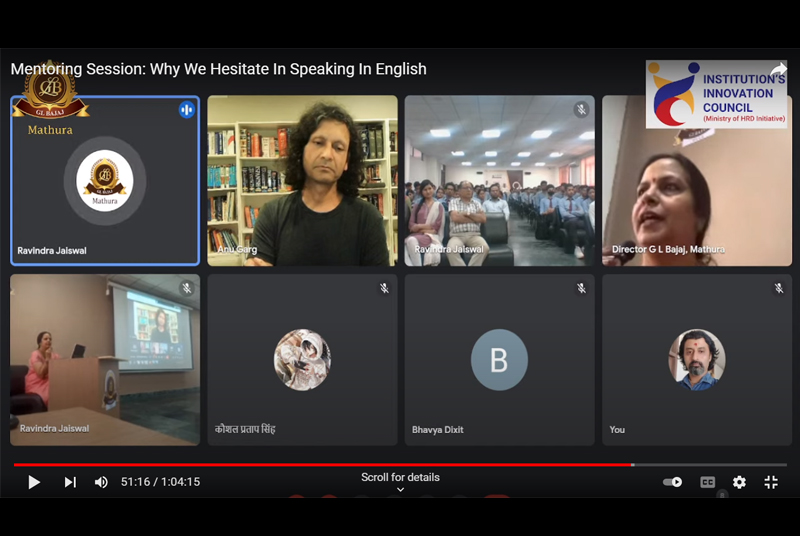This screenshot has width=800, height=536.
Task: Click the video title Mentoring Session text
Action: 218,69
